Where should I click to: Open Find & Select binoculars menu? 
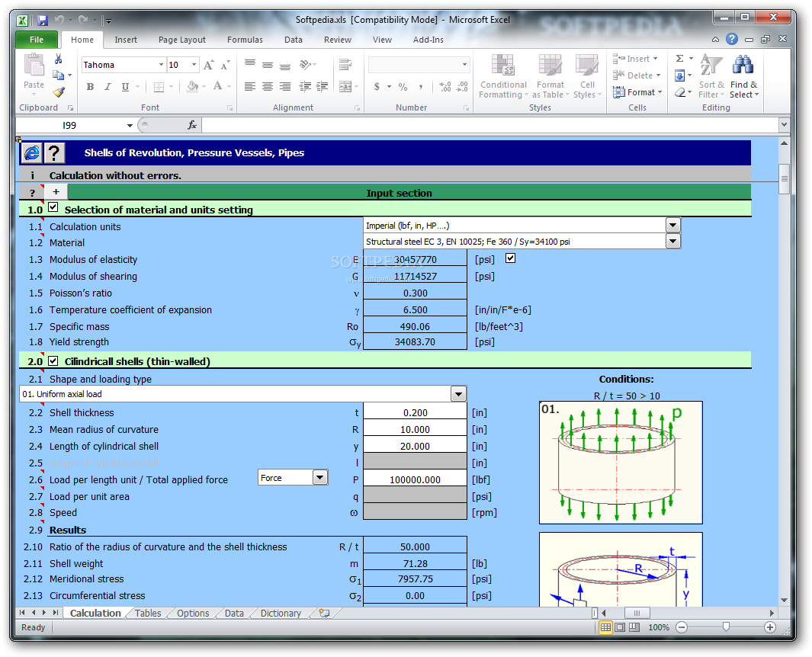tap(743, 75)
